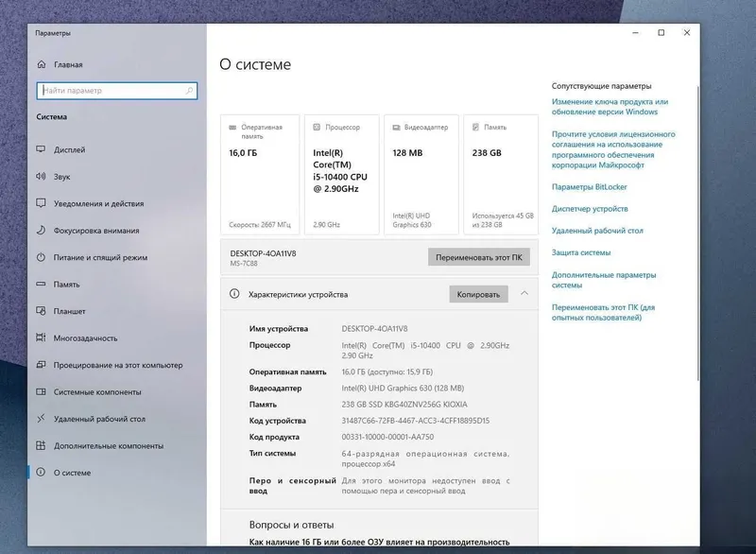756x554 pixels.
Task: Click the info icon beside Характеристики устройства
Action: click(234, 294)
